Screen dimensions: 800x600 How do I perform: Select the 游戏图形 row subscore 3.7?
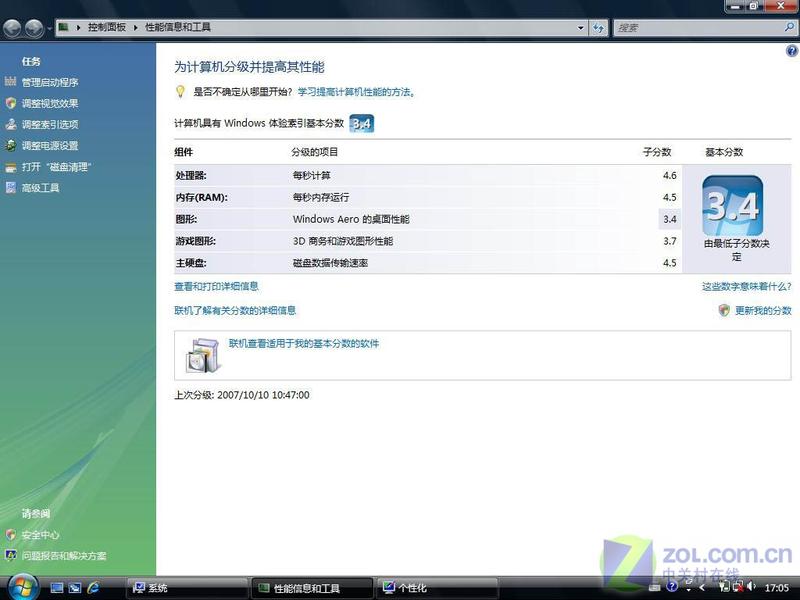coord(669,241)
